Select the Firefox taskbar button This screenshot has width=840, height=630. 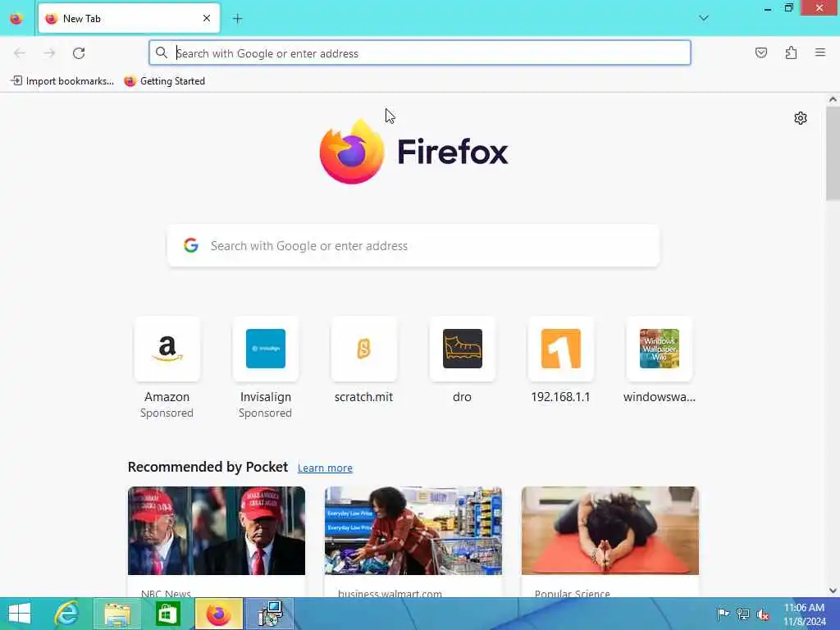tap(218, 614)
